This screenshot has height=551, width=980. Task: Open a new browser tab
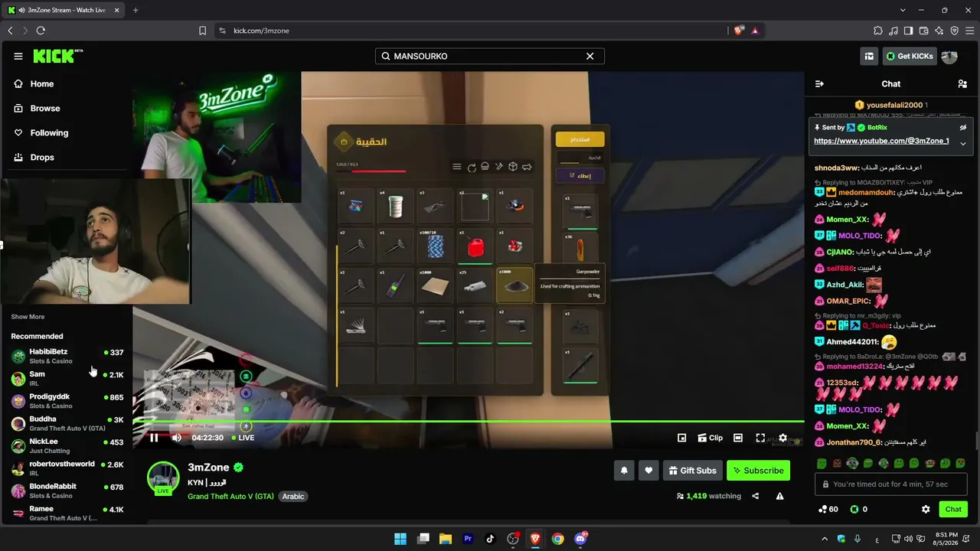pos(136,10)
